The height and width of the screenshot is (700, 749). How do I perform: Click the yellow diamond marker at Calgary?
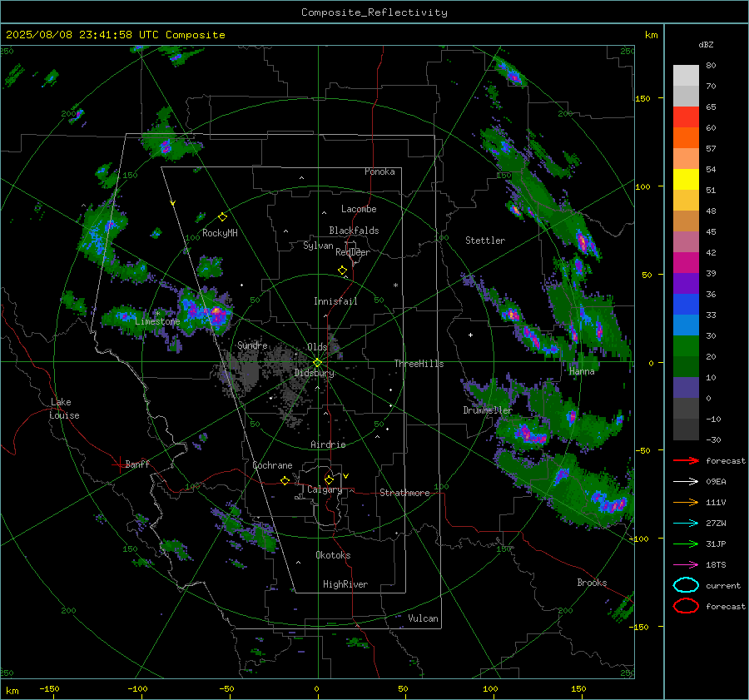tap(329, 479)
